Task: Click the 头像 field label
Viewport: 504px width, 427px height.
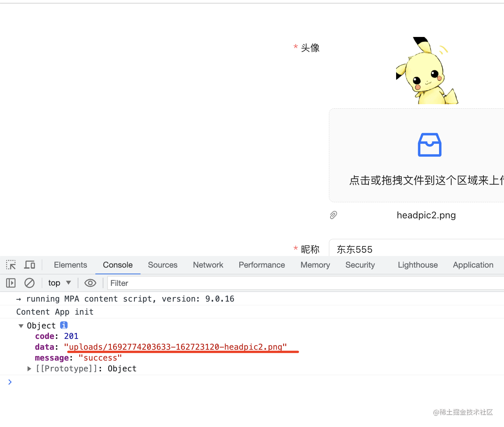Action: tap(310, 48)
